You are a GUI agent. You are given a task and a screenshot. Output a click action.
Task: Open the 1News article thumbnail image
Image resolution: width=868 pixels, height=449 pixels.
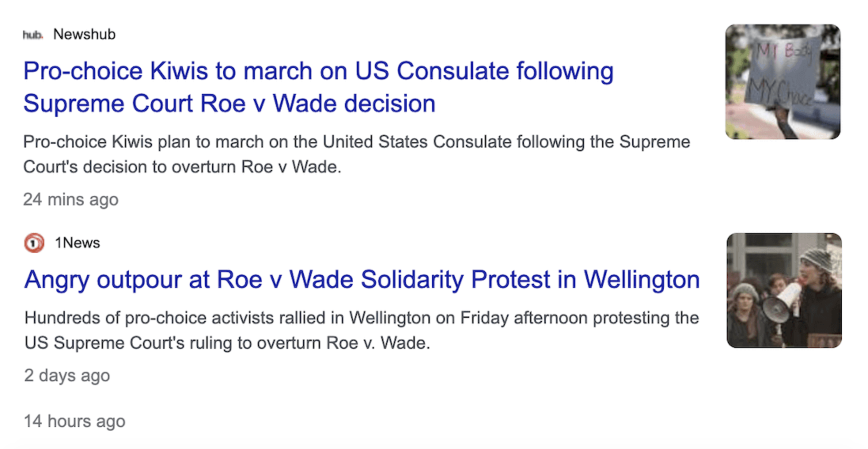(784, 290)
